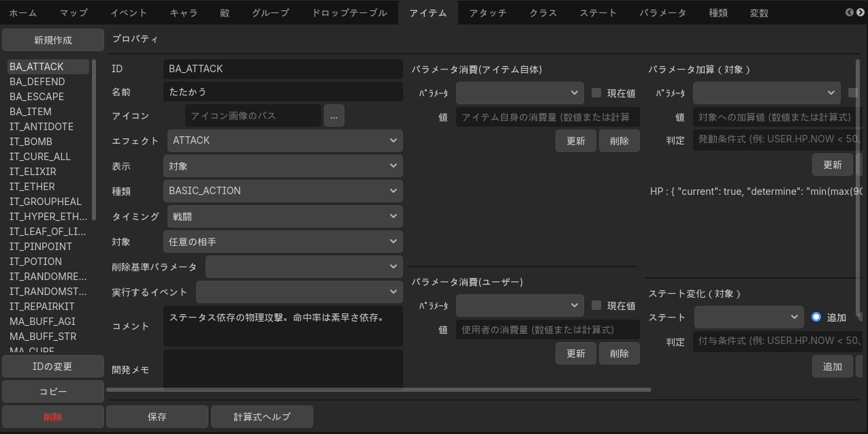
Task: Select IT_POTION in the item list
Action: (48, 262)
